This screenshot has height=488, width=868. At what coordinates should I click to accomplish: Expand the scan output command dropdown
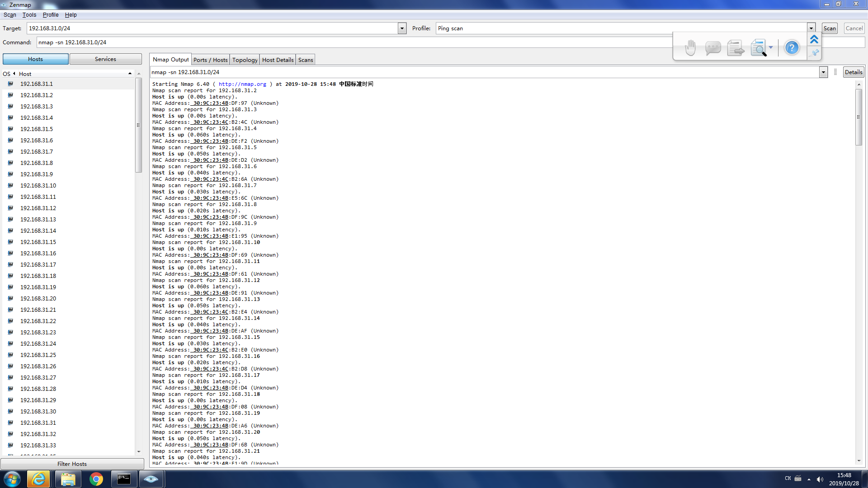coord(823,72)
